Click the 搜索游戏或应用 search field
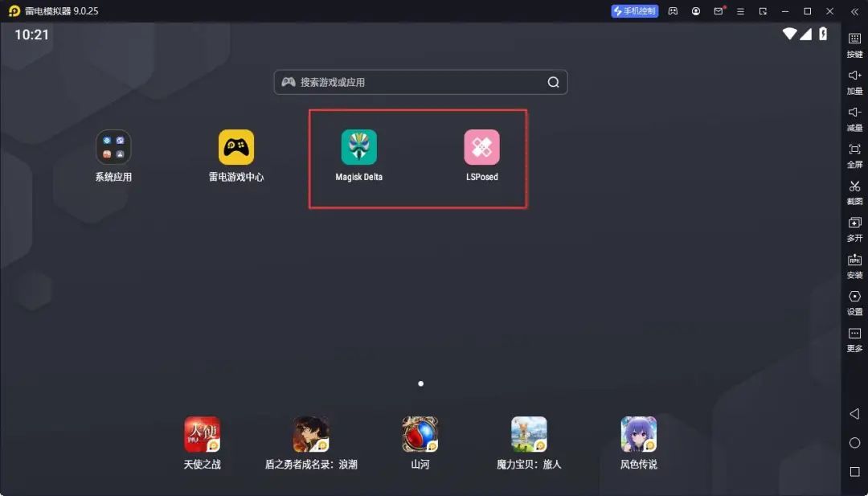Image resolution: width=868 pixels, height=496 pixels. (x=420, y=82)
